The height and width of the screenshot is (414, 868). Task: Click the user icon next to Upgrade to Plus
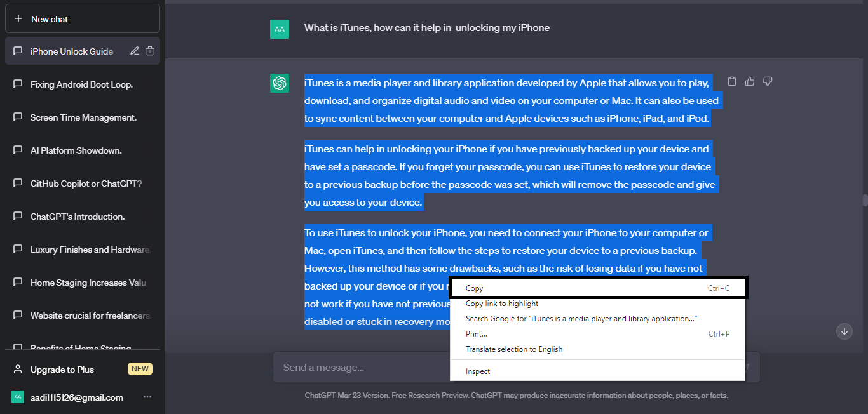point(18,370)
